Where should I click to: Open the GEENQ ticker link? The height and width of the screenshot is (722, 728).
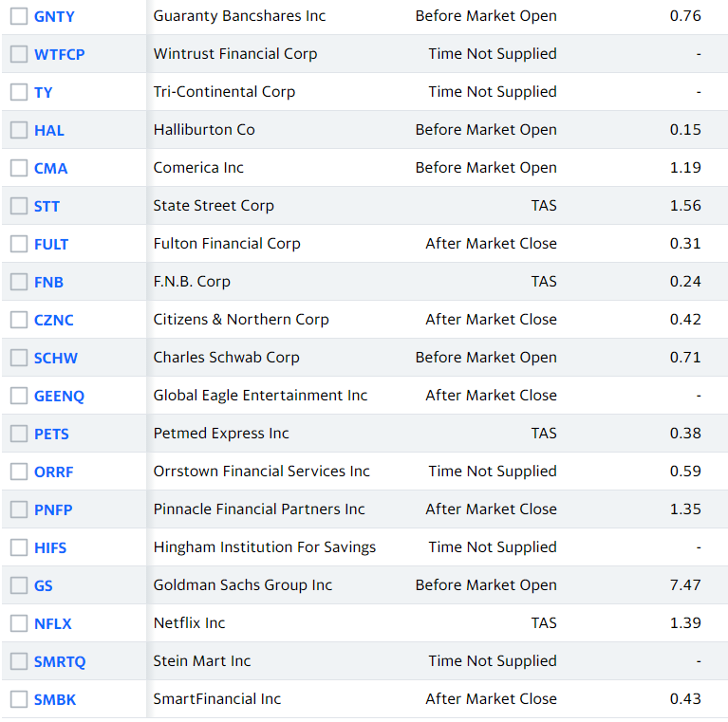click(60, 397)
